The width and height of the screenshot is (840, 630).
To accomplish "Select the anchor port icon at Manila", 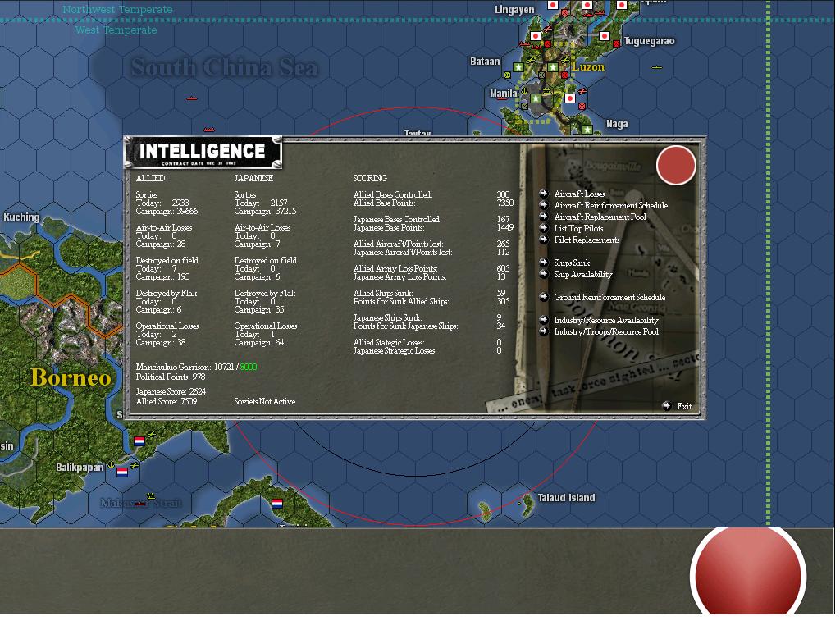I will tap(524, 90).
